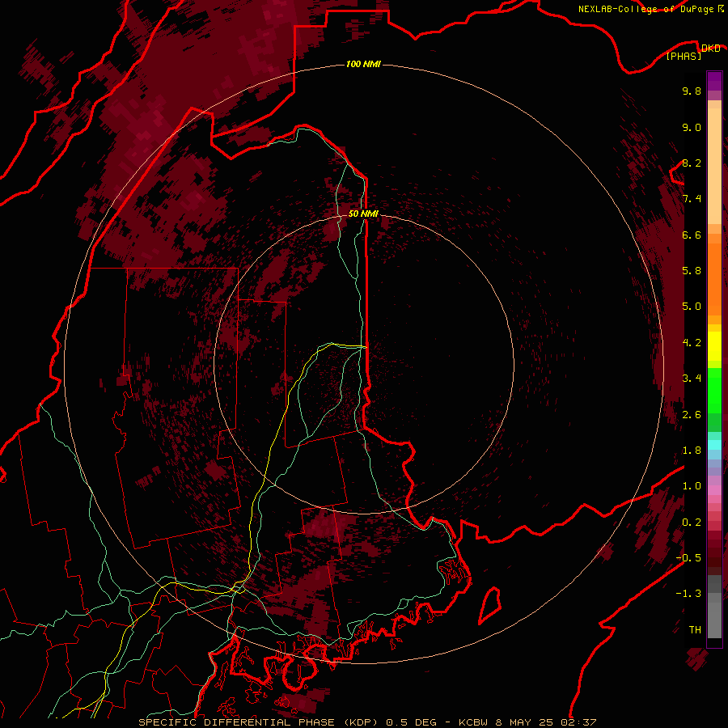Click the NEXLAB-College of DuPage credit text
The width and height of the screenshot is (728, 728).
coord(647,9)
